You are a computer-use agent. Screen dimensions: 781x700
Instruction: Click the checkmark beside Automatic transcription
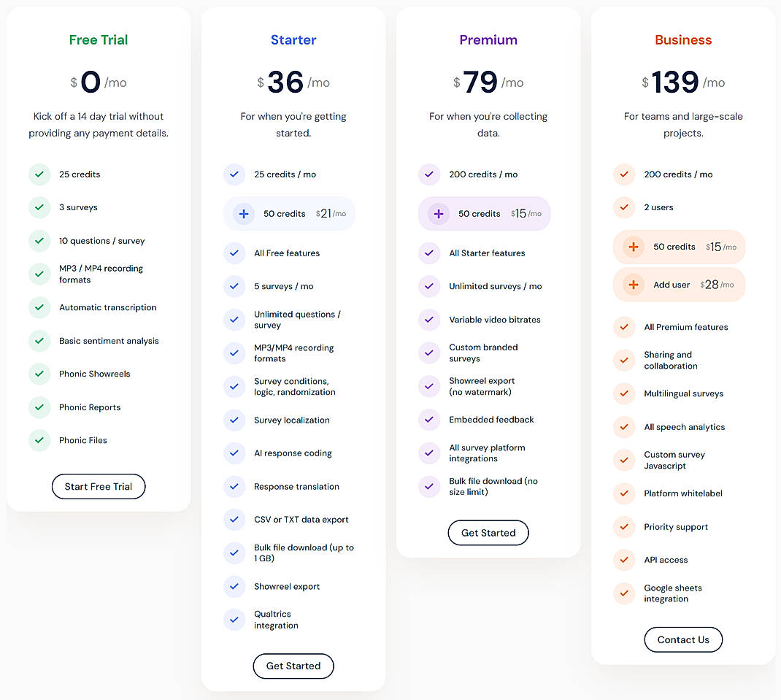click(39, 307)
